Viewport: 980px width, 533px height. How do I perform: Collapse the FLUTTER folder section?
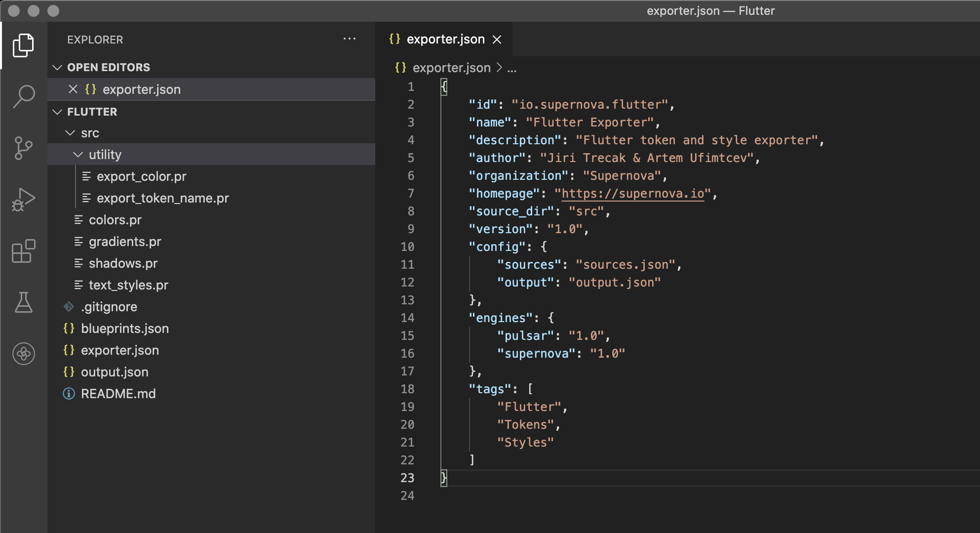coord(57,112)
